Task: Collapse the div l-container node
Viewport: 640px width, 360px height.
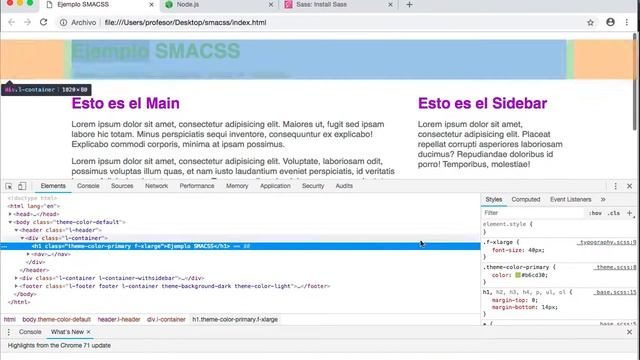Action: coord(22,238)
